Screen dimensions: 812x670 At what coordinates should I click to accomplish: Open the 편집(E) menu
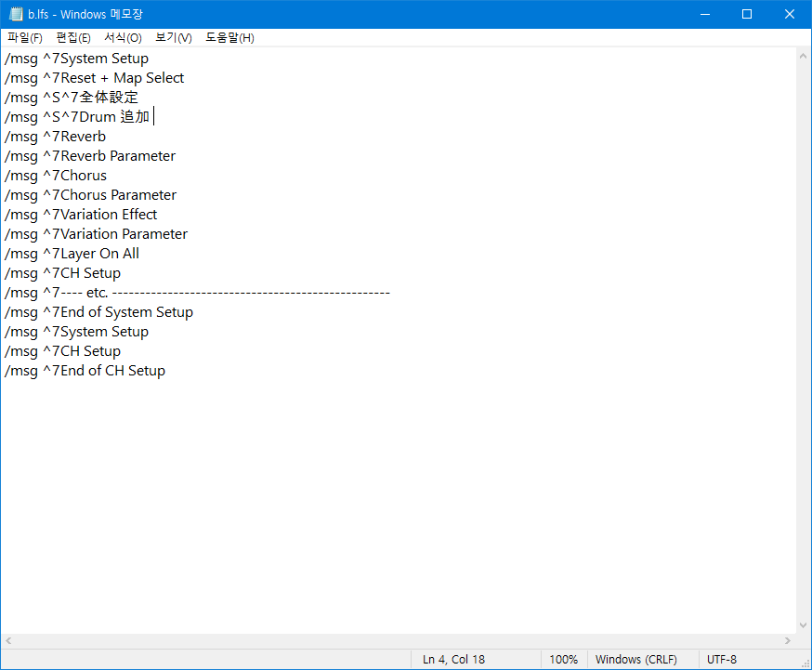point(73,38)
